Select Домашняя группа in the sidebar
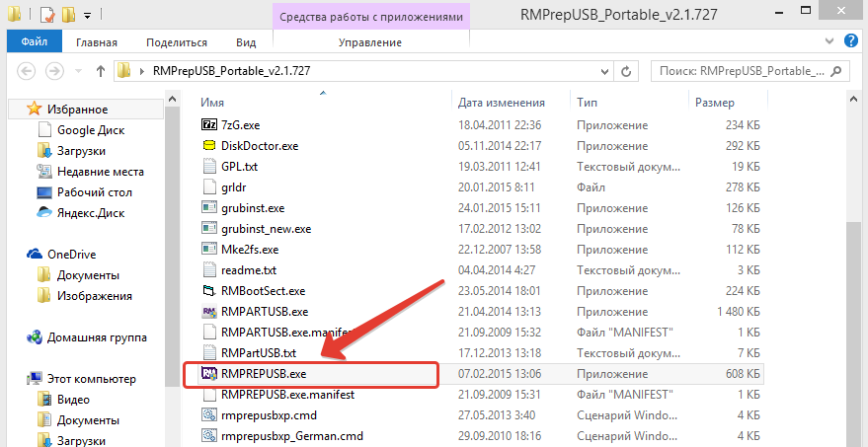The height and width of the screenshot is (447, 868). (x=97, y=337)
